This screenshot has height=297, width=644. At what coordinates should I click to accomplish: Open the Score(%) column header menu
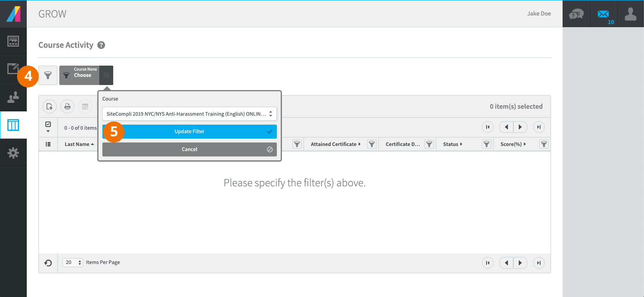513,144
